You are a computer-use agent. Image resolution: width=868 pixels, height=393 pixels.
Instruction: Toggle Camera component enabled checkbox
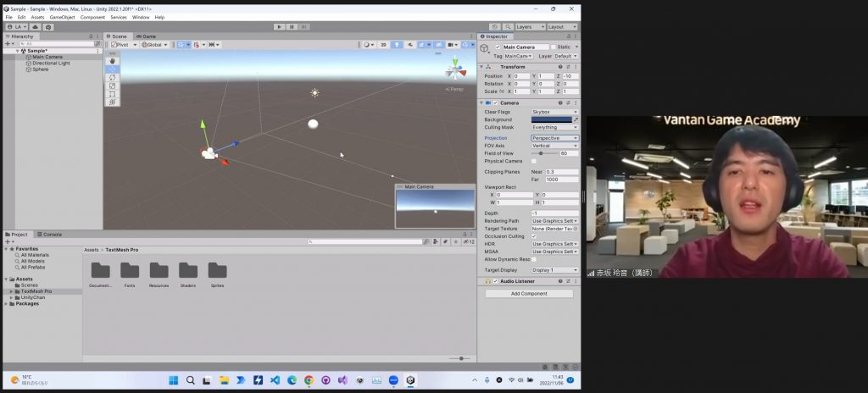tap(495, 103)
